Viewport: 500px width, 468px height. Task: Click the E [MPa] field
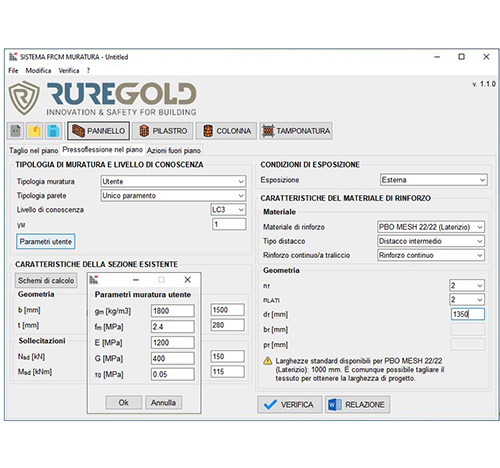click(173, 343)
